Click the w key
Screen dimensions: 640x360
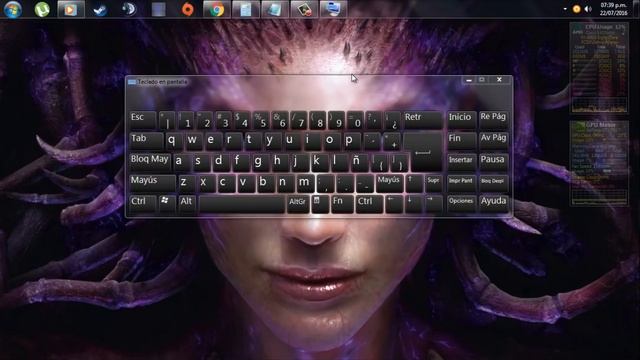(192, 141)
